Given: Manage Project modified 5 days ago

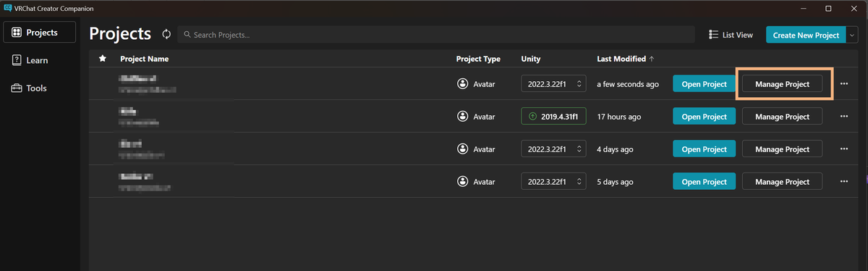Looking at the screenshot, I should pyautogui.click(x=783, y=181).
